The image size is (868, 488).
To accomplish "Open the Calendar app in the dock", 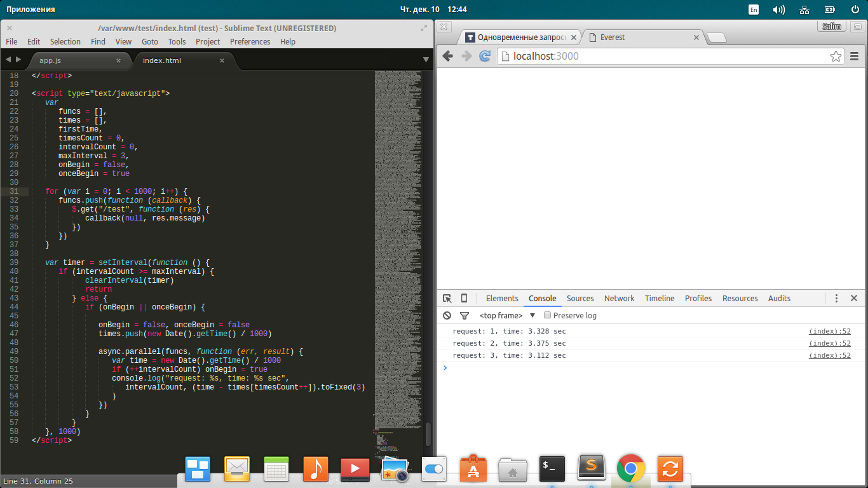I will point(276,469).
